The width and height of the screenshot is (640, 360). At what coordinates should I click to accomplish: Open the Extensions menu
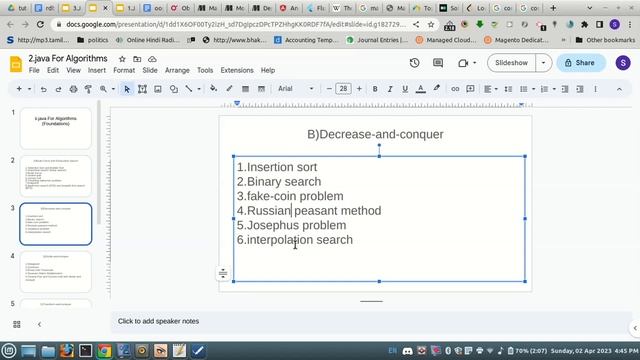[237, 70]
